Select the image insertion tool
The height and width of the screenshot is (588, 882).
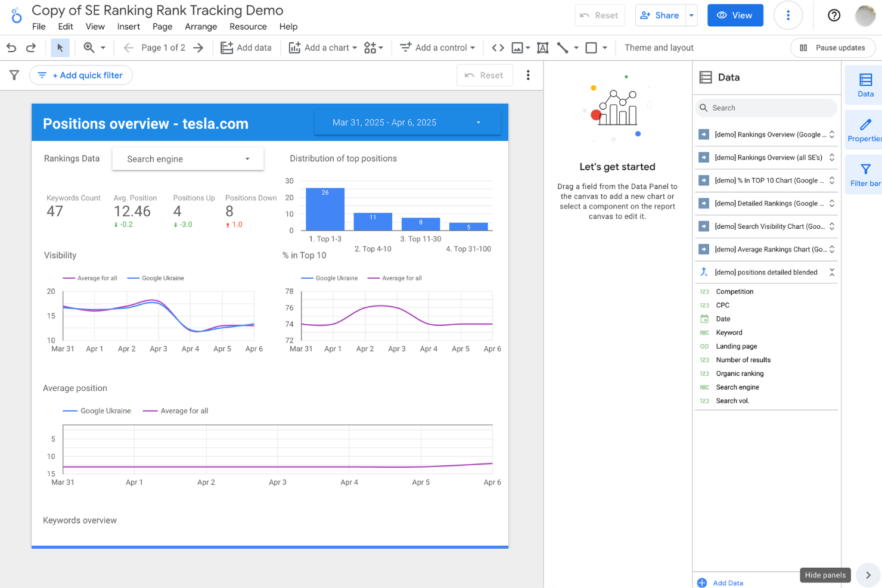pos(517,48)
